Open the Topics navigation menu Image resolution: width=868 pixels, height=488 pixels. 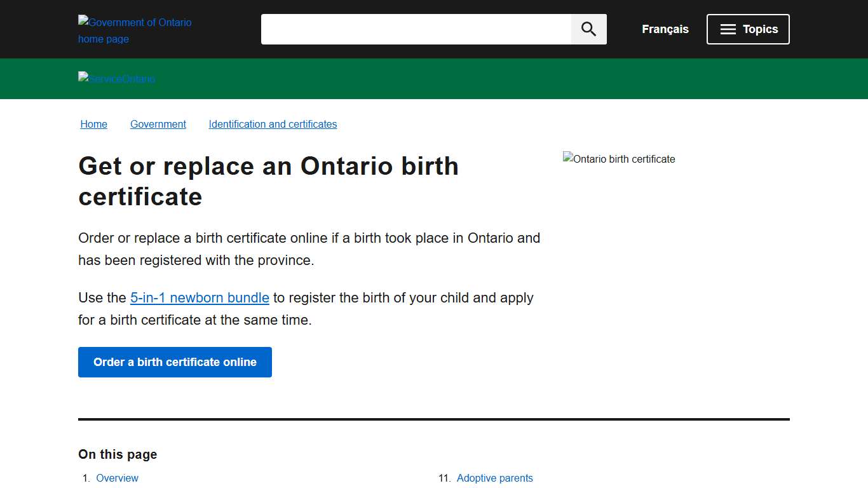(748, 29)
